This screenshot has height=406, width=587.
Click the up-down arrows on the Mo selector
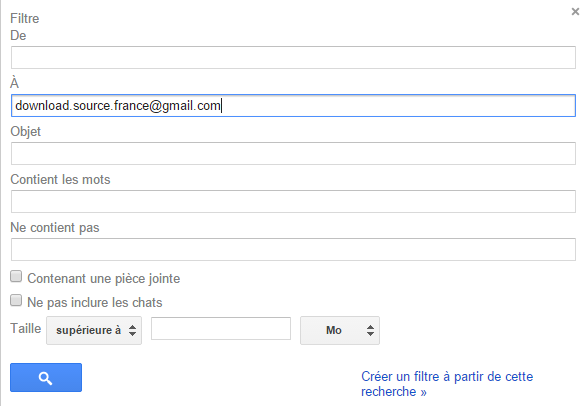(x=370, y=330)
